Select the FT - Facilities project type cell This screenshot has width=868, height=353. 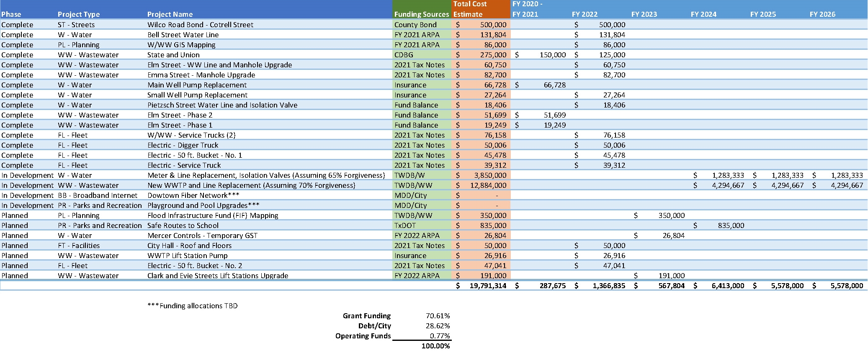pyautogui.click(x=79, y=246)
